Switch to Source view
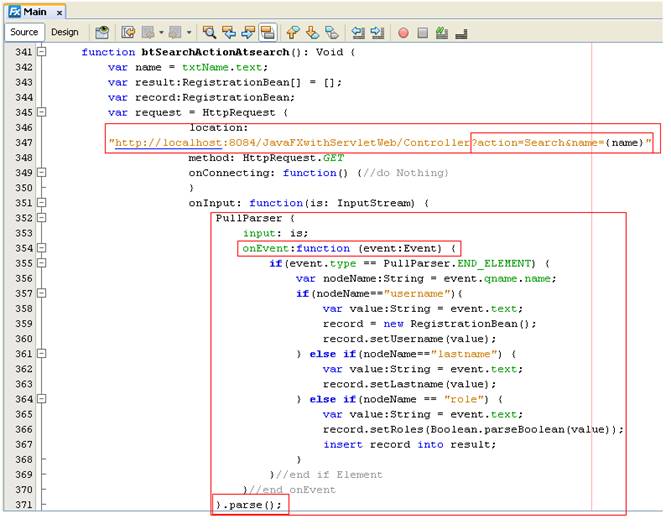The width and height of the screenshot is (671, 529). [24, 32]
